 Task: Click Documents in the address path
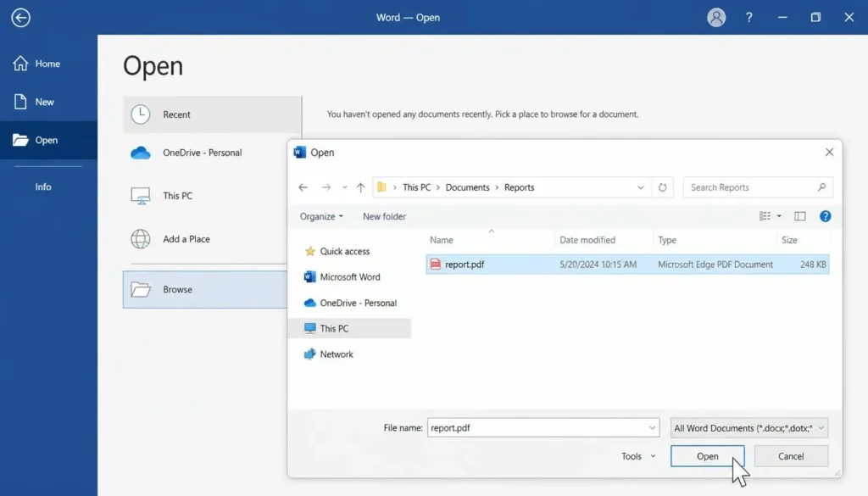[x=467, y=187]
